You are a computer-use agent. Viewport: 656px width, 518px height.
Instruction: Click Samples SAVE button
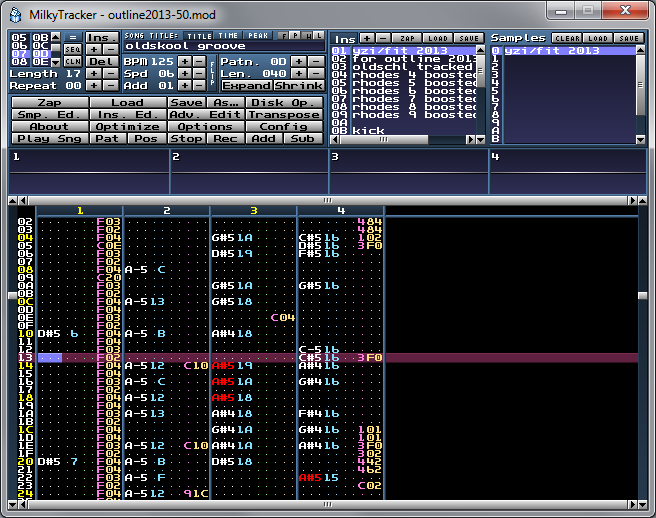pyautogui.click(x=629, y=38)
